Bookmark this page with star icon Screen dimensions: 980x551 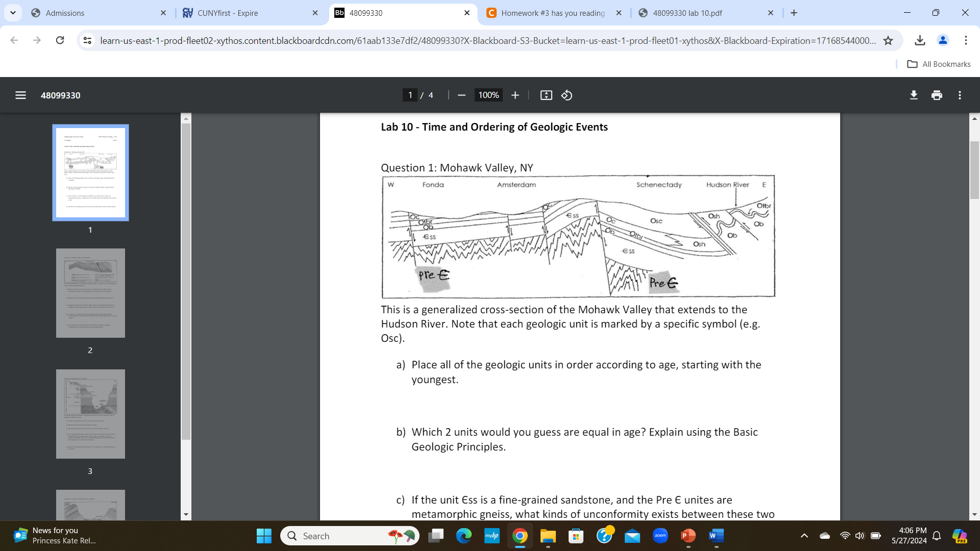[x=888, y=40]
